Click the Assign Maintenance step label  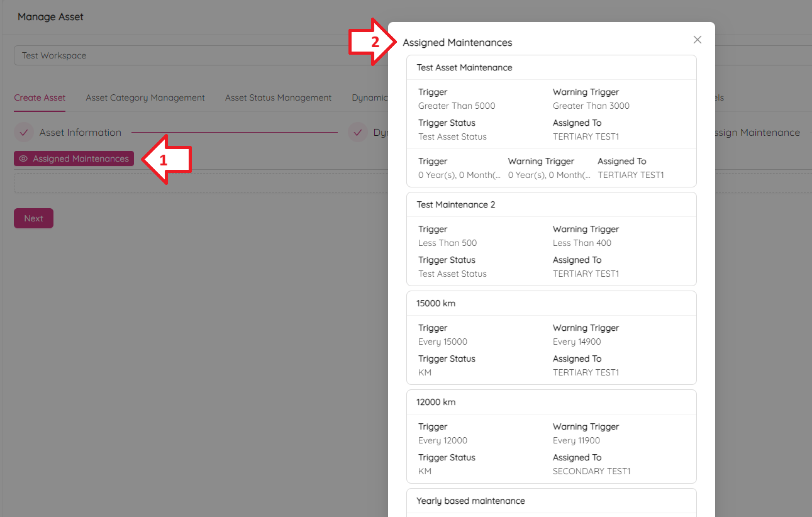(x=754, y=133)
